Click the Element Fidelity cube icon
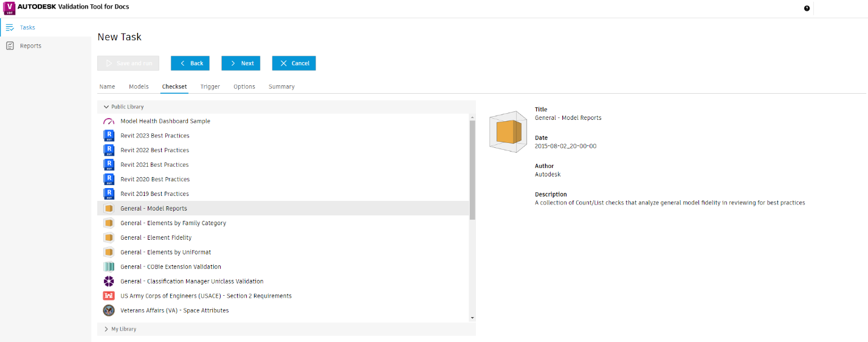 [x=109, y=238]
